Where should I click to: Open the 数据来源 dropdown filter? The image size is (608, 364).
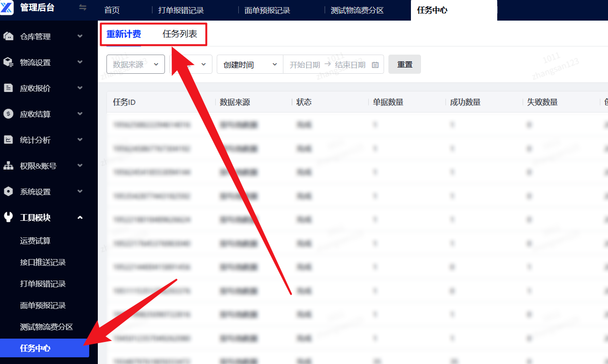tap(136, 64)
